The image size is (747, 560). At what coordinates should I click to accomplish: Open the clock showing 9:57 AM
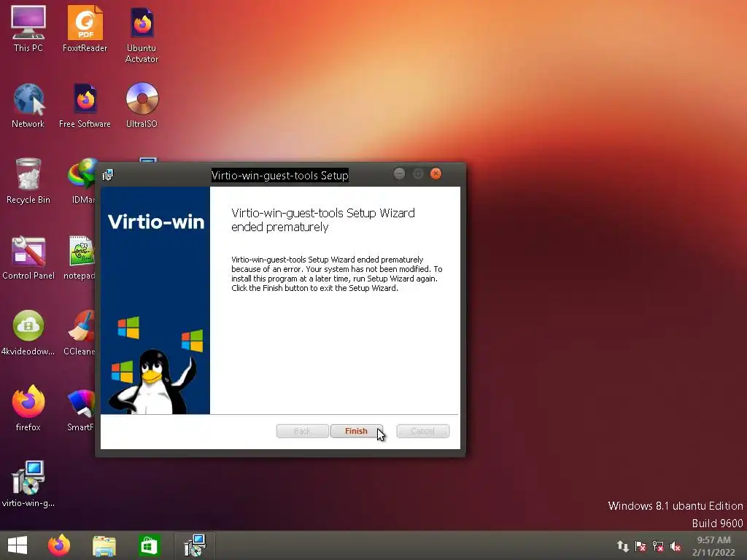tap(713, 545)
